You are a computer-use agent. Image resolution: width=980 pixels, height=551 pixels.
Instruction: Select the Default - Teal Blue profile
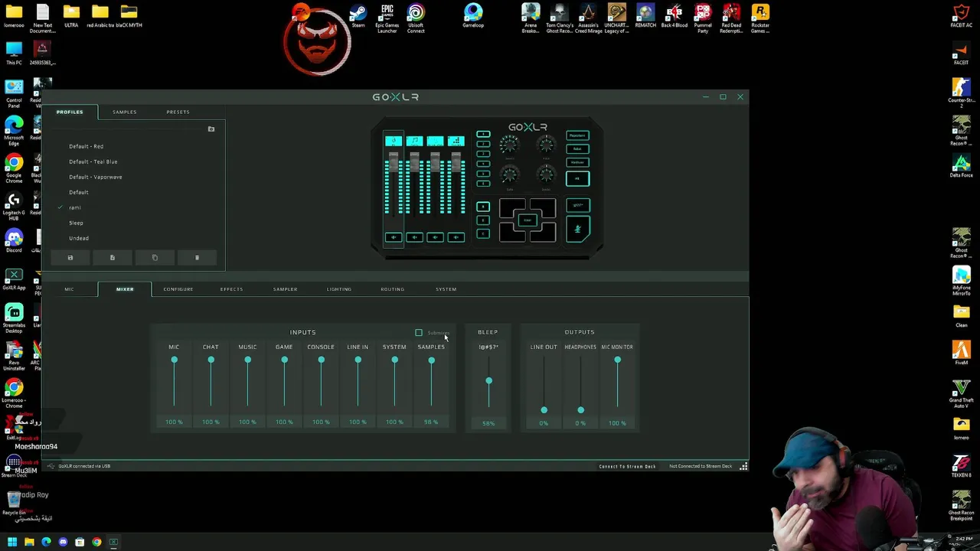click(93, 161)
